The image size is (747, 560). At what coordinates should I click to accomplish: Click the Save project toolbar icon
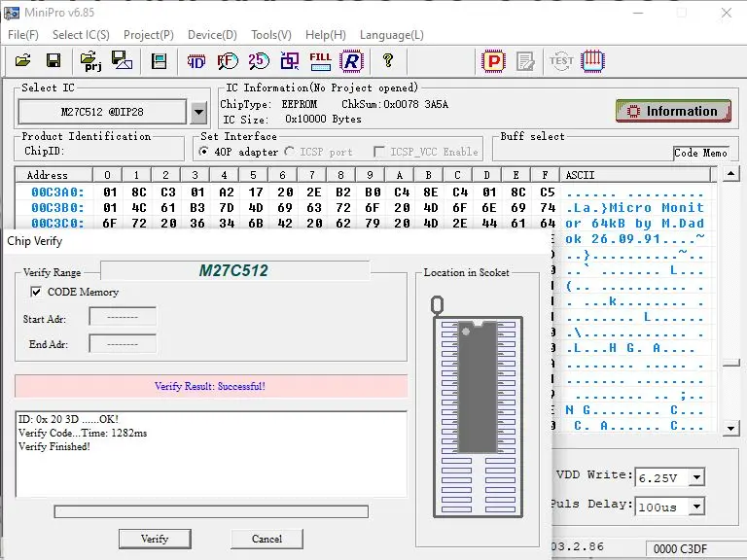(122, 60)
